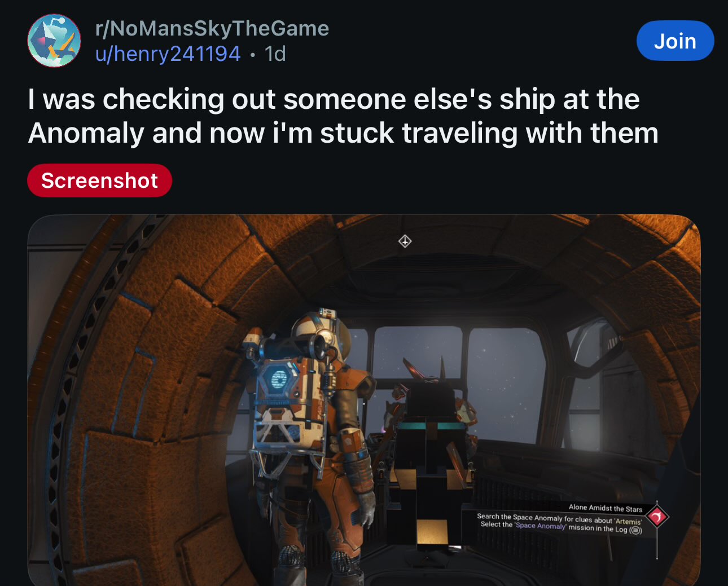Viewport: 728px width, 586px height.
Task: Click the 1d post timestamp
Action: pyautogui.click(x=275, y=54)
